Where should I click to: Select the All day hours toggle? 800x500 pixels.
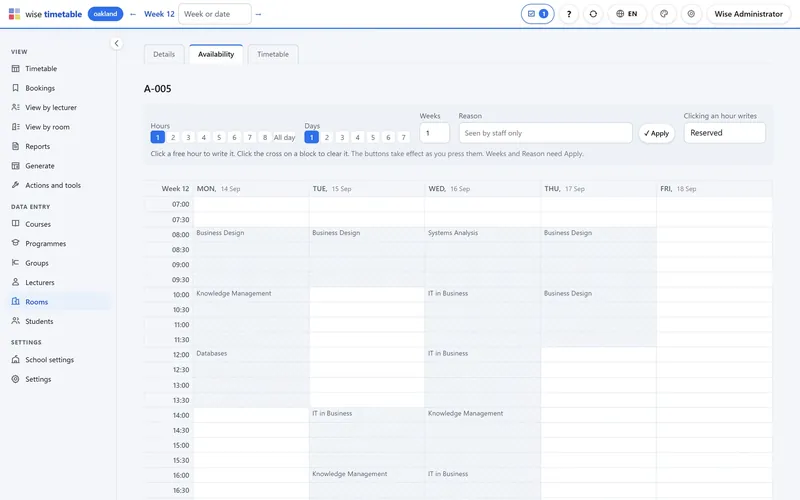[284, 137]
